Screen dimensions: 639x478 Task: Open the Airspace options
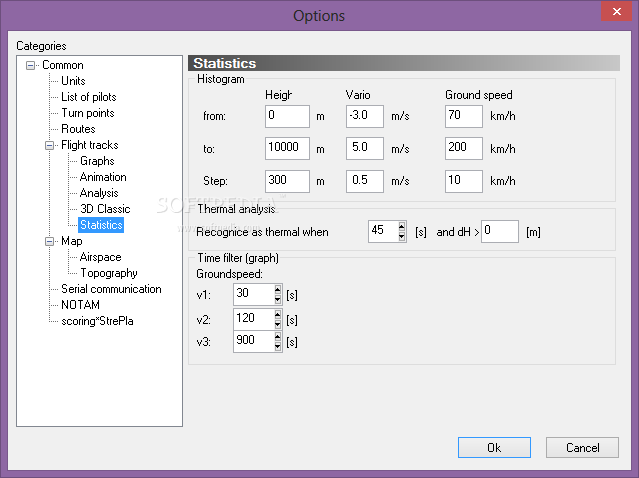pos(101,257)
